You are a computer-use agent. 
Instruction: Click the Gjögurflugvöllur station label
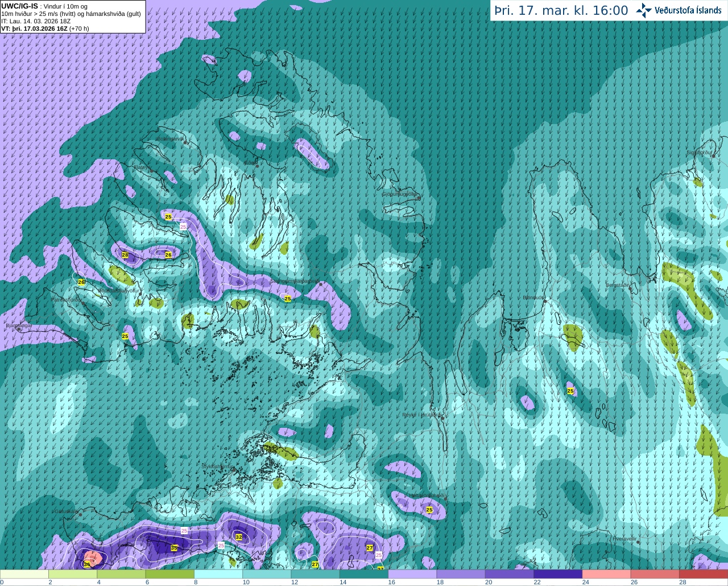pos(400,194)
